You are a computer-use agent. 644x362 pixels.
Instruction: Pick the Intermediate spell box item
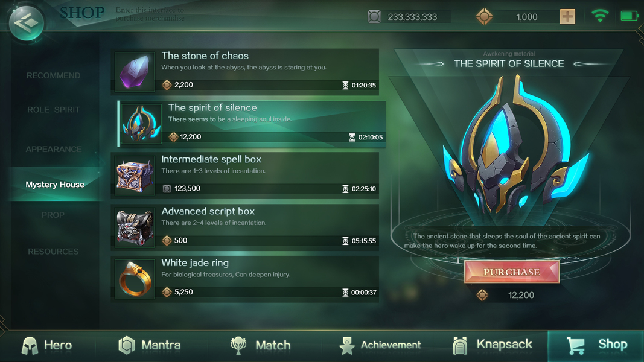pyautogui.click(x=245, y=176)
